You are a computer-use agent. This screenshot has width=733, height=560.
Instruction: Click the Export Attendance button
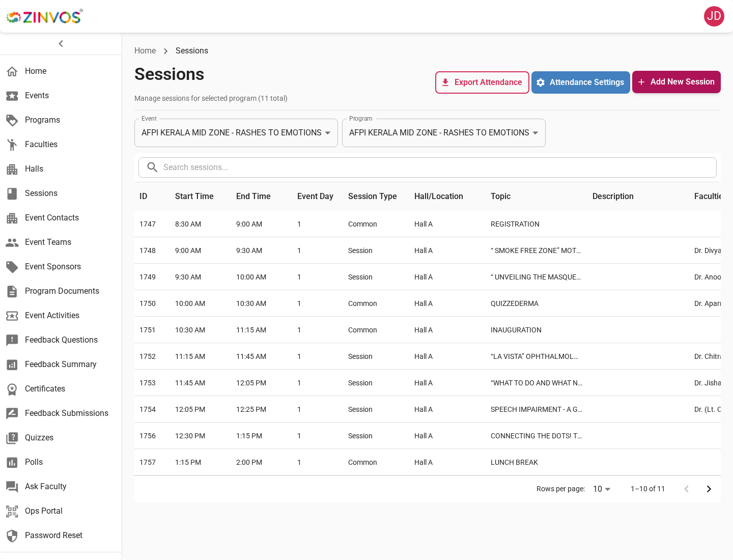482,82
